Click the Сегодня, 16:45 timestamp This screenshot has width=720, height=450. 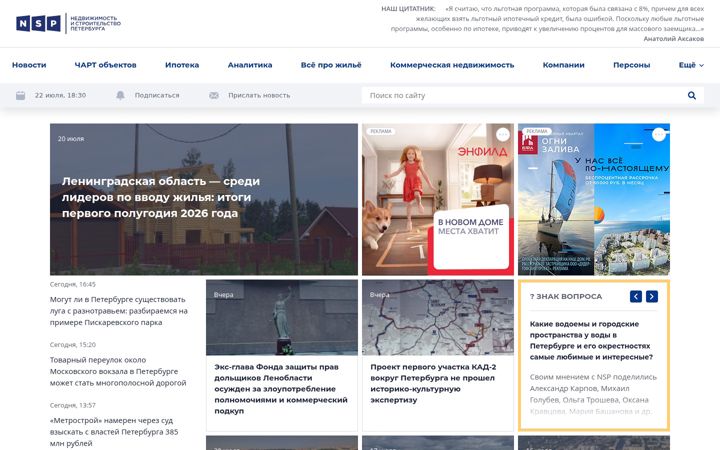[x=73, y=284]
